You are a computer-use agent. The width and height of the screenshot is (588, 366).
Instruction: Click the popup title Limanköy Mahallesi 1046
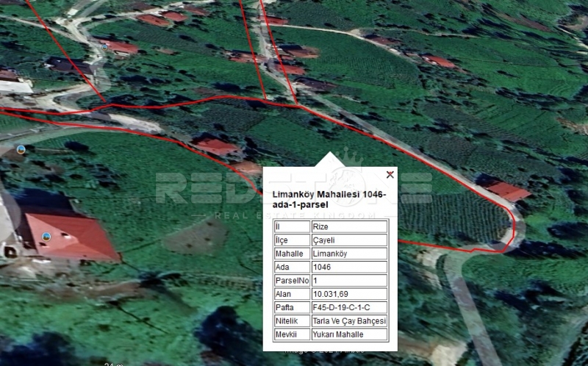[x=329, y=199]
